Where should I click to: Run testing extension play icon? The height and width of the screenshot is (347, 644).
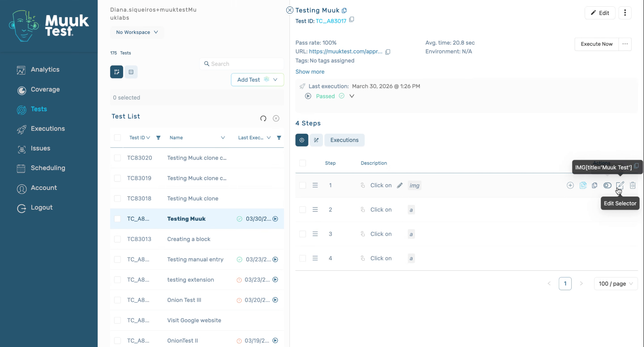coord(275,280)
